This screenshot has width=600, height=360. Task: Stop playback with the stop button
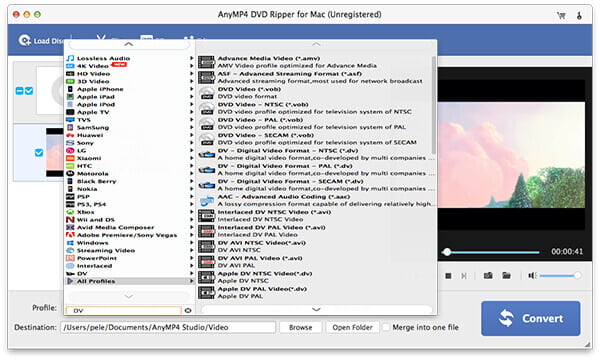click(x=448, y=275)
